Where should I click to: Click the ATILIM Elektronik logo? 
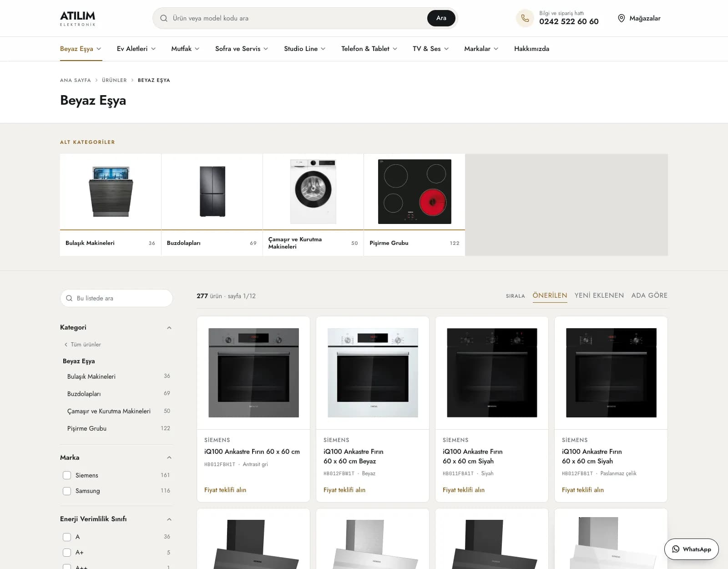(x=78, y=18)
